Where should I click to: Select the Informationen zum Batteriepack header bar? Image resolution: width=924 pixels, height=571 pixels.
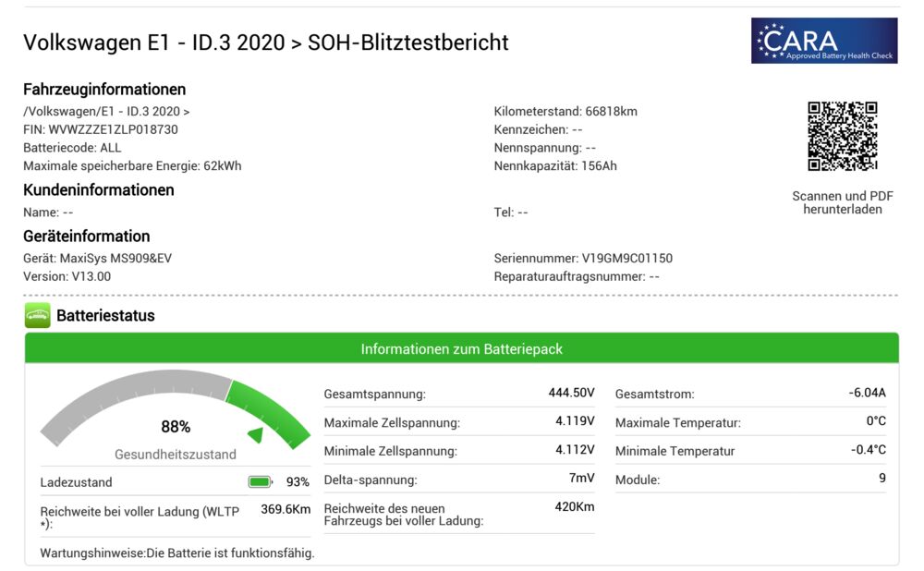click(x=461, y=349)
